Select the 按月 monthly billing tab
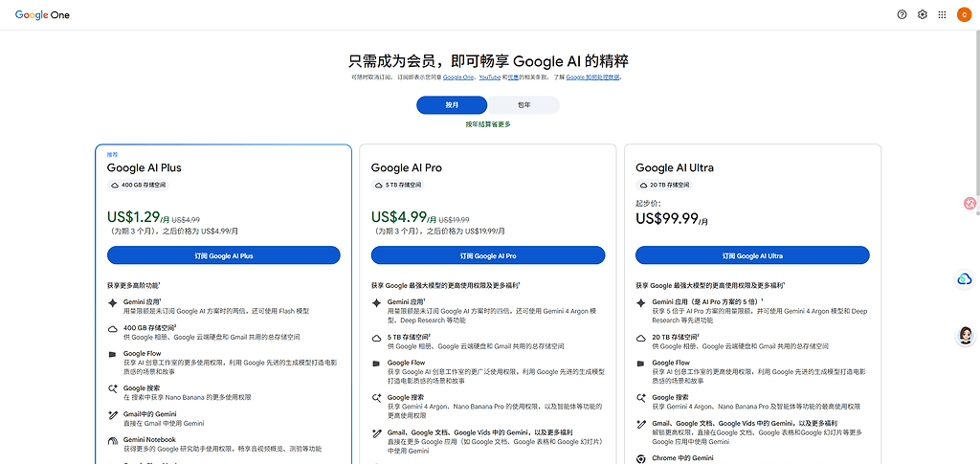The height and width of the screenshot is (464, 980). 452,105
